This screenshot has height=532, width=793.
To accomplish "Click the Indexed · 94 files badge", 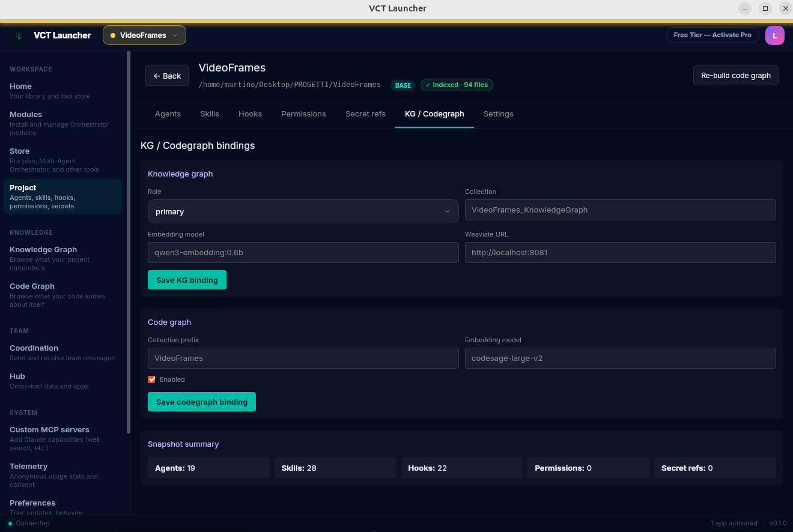I will pyautogui.click(x=457, y=85).
